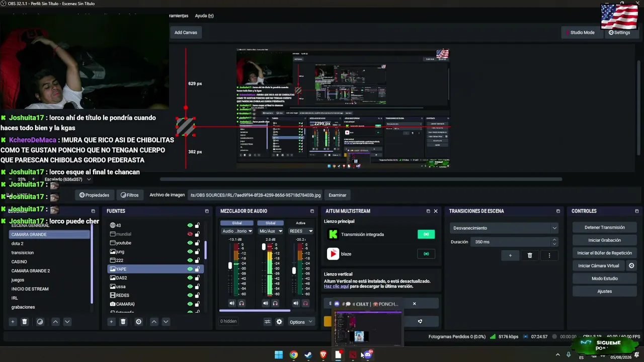Viewport: 644px width, 362px height.
Task: Open Brave browser from the taskbar
Action: [323, 355]
